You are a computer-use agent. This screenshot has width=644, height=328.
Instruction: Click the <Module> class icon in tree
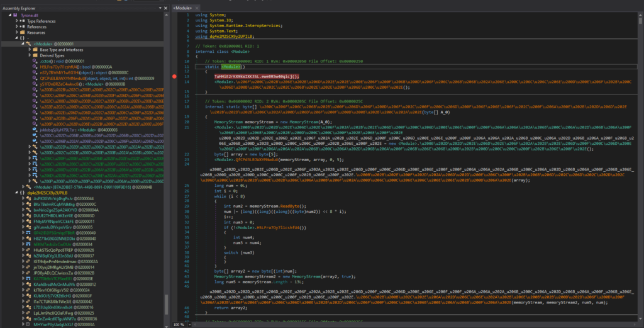[x=28, y=43]
